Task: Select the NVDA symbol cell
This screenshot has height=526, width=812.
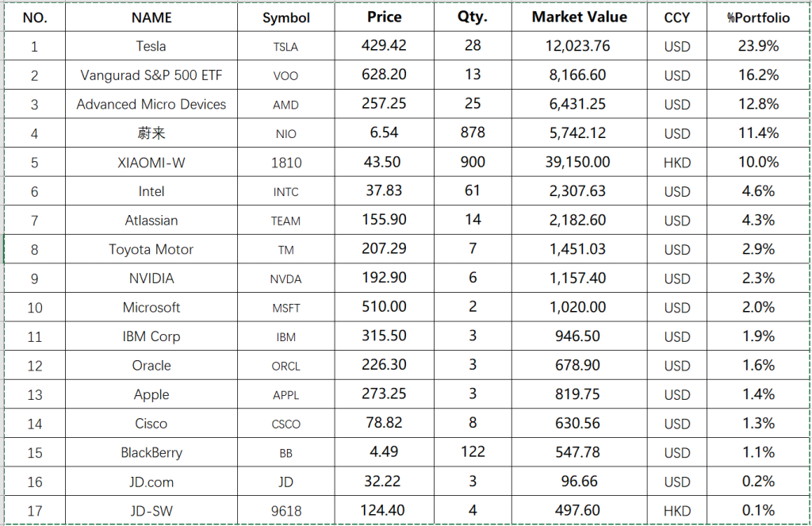Action: pos(286,279)
